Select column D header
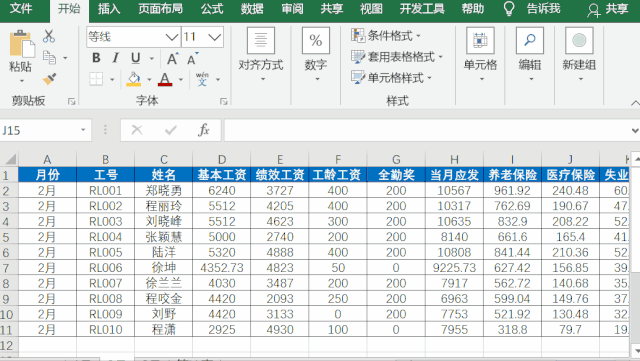 pyautogui.click(x=222, y=159)
